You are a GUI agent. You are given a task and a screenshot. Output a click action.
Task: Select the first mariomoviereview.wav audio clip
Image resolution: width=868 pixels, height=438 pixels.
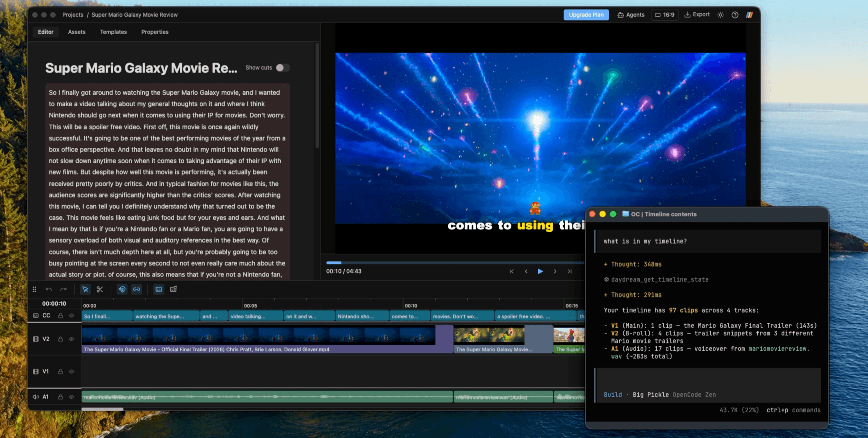click(x=267, y=397)
